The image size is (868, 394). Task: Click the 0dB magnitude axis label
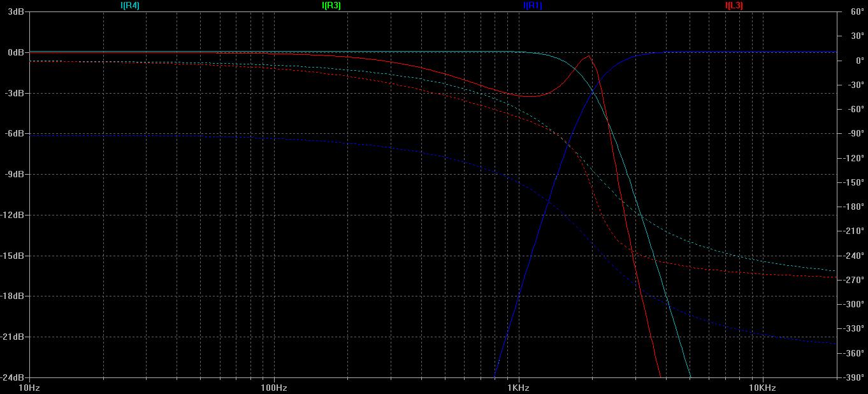16,52
